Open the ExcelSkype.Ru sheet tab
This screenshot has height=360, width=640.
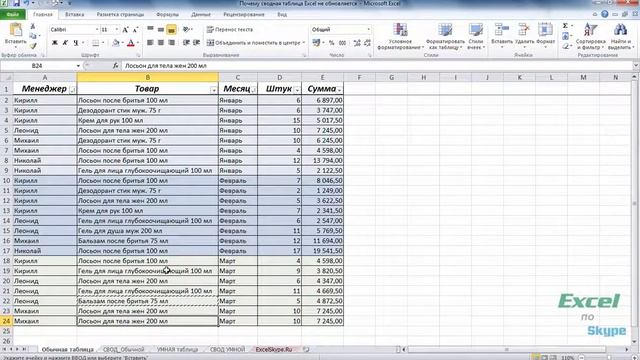[x=274, y=349]
